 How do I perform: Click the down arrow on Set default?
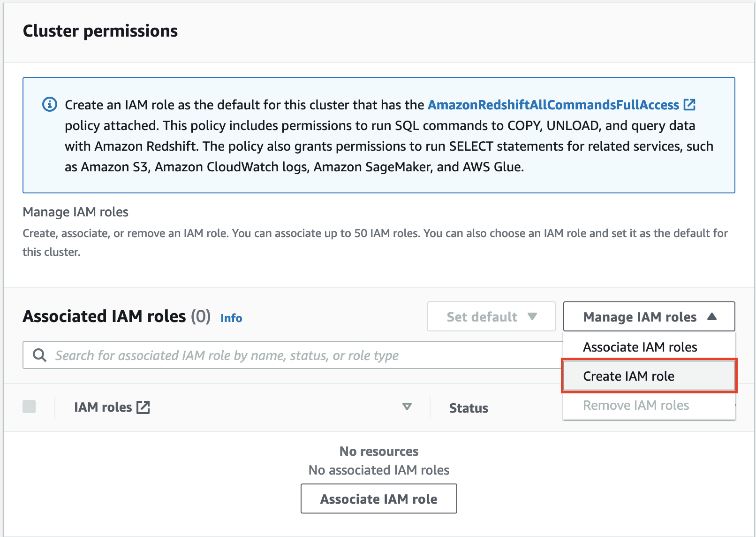pyautogui.click(x=532, y=317)
